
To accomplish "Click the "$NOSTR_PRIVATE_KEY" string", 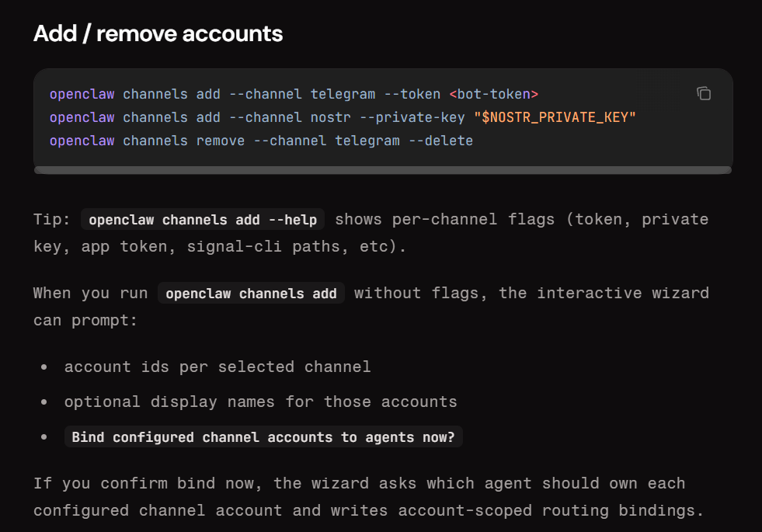I will pos(555,117).
